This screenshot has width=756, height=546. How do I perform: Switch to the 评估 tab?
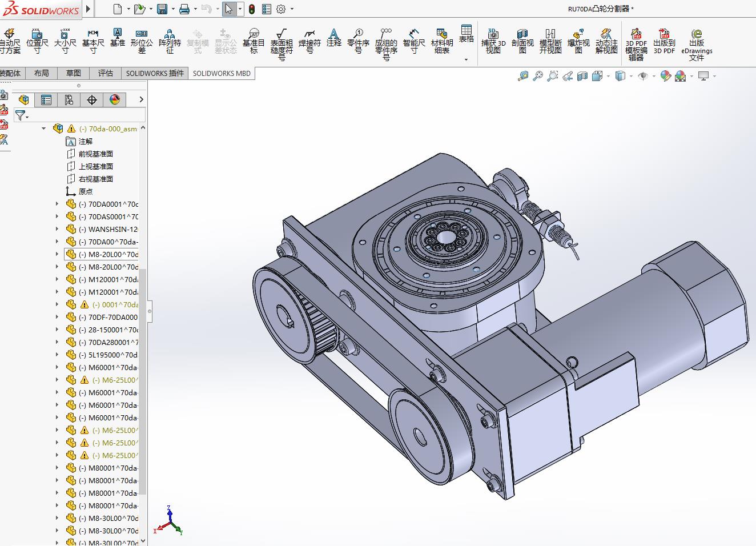(x=106, y=73)
